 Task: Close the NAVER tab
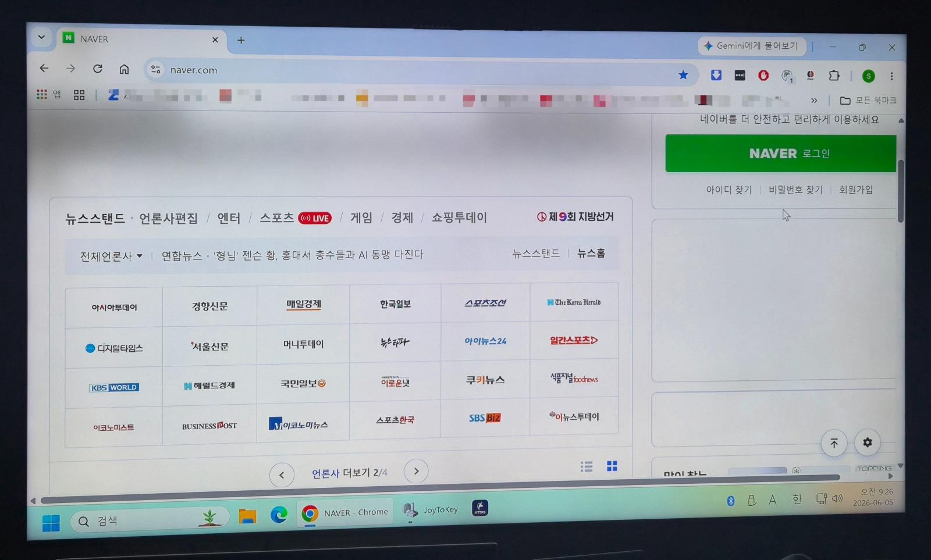(215, 40)
